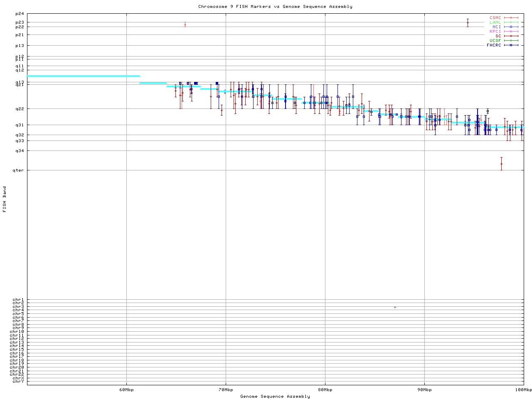Click the chart title text
532x399 pixels.
click(x=275, y=7)
